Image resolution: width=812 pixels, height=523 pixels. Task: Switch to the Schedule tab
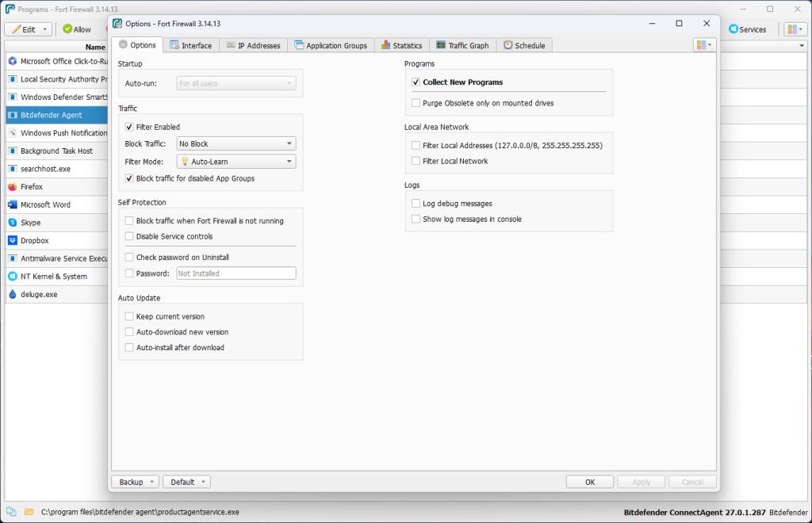tap(524, 45)
